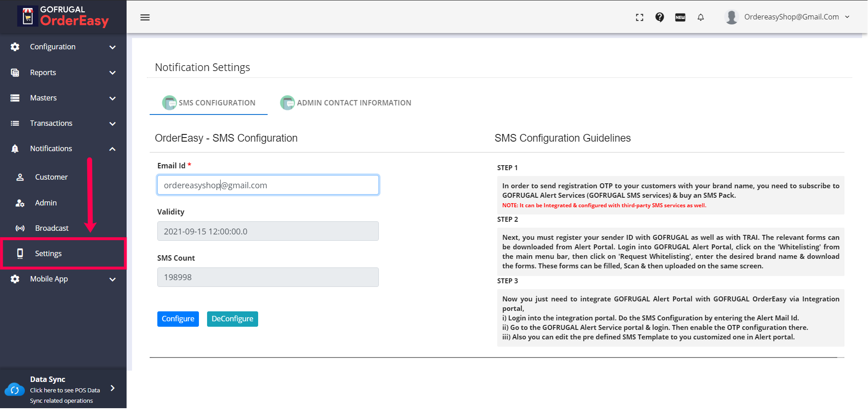Click the Notification Settings heading
The image size is (868, 410).
[x=203, y=67]
